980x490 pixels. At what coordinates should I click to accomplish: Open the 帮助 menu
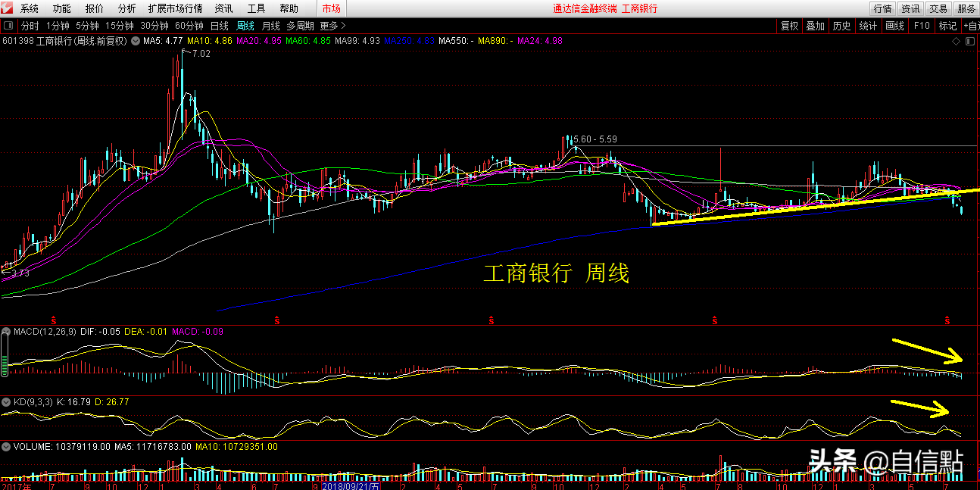[289, 8]
